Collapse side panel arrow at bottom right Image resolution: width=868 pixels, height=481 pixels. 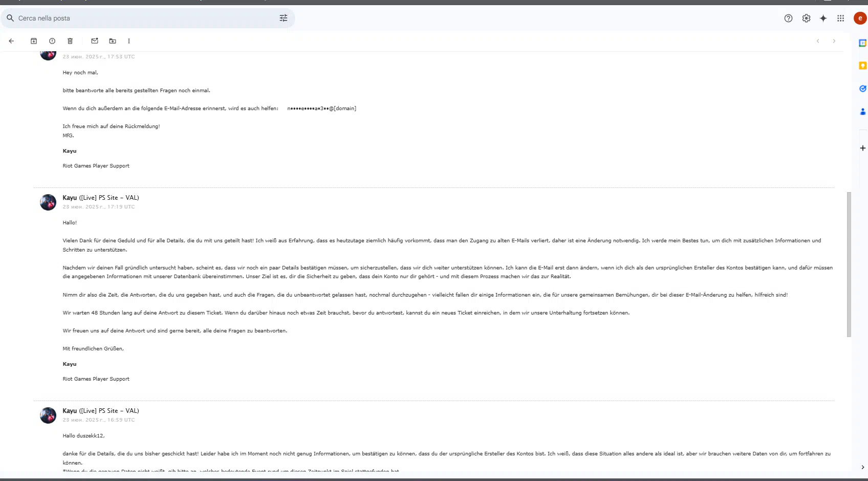(862, 467)
